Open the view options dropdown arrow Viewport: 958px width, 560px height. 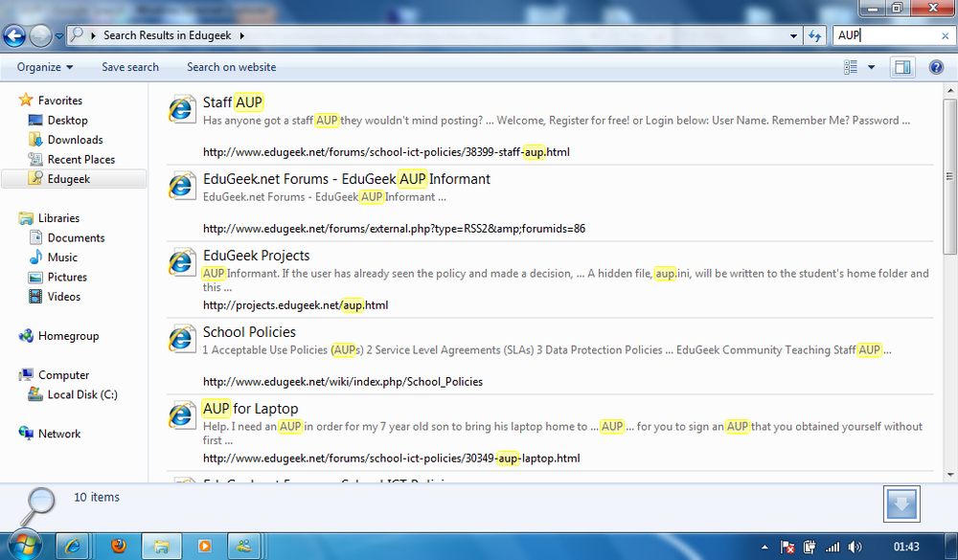coord(871,67)
